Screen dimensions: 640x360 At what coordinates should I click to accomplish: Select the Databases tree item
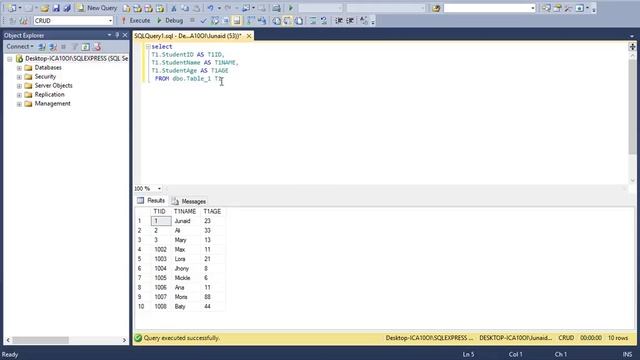click(48, 68)
